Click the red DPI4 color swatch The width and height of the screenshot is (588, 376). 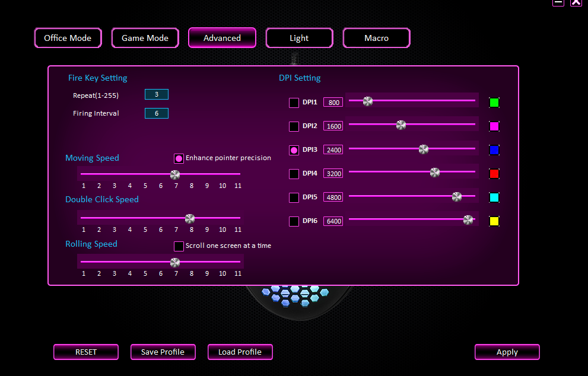pos(494,174)
